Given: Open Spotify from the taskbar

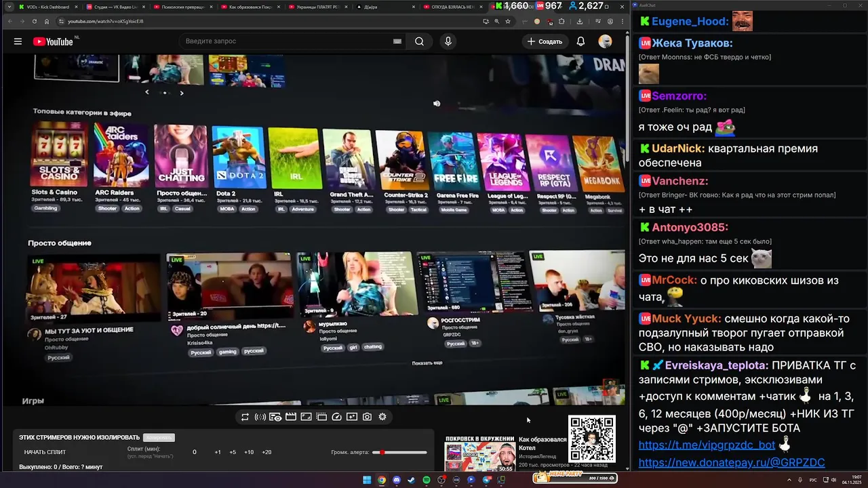Looking at the screenshot, I should [x=427, y=480].
